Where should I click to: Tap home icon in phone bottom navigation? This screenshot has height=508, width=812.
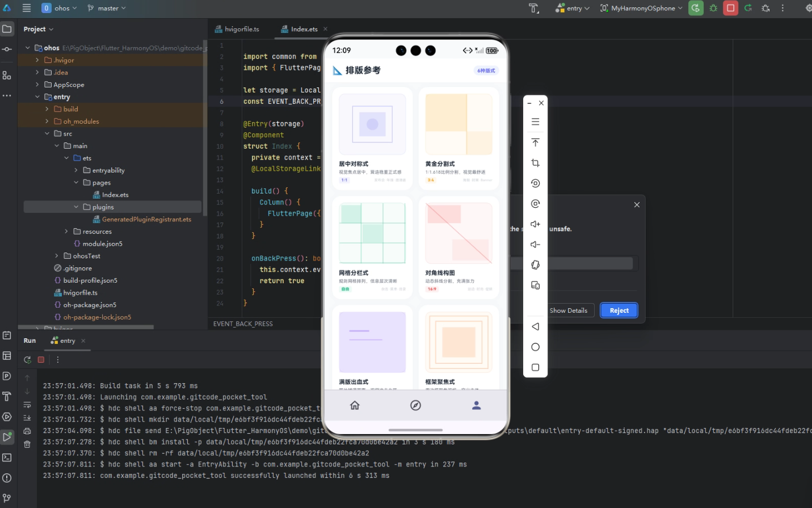355,405
